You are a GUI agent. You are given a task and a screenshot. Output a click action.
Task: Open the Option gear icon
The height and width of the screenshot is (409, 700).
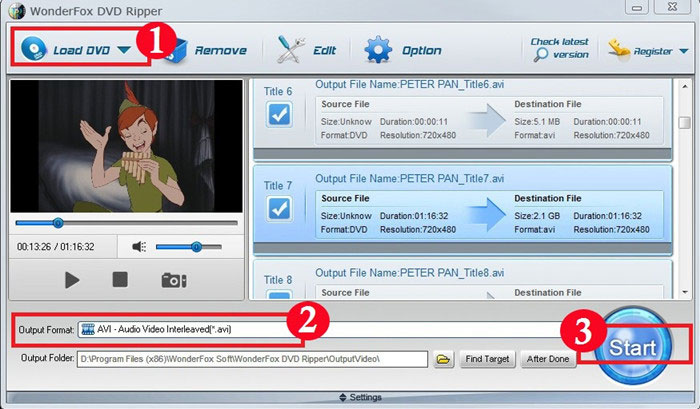(378, 50)
